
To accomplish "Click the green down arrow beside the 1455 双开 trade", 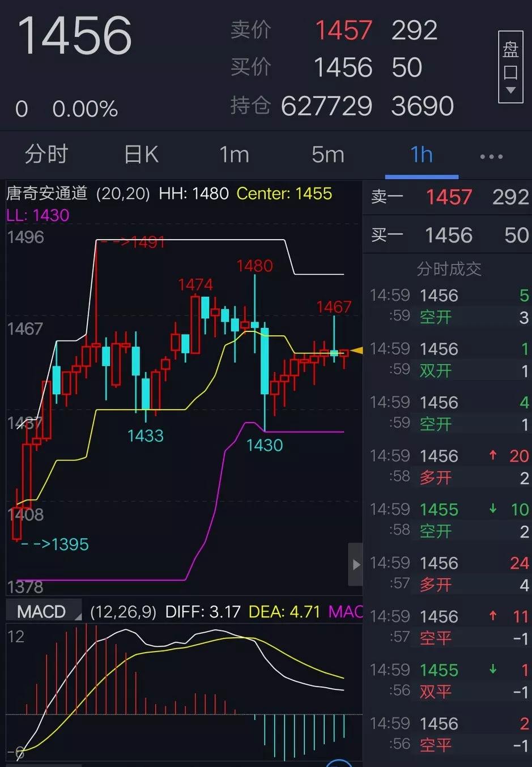I will click(x=492, y=670).
